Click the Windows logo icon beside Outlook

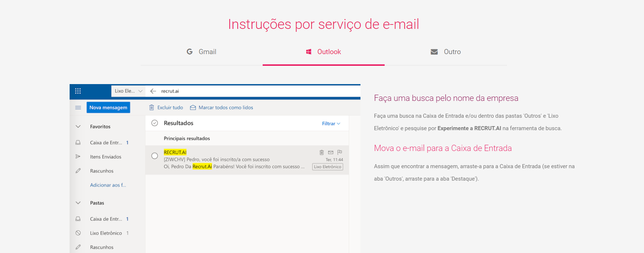coord(309,52)
